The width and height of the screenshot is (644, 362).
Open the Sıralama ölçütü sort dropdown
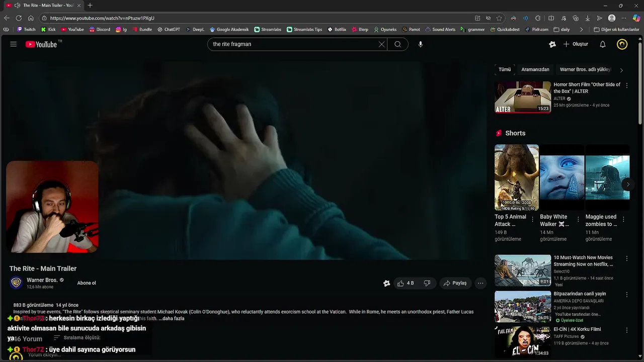[x=77, y=338]
